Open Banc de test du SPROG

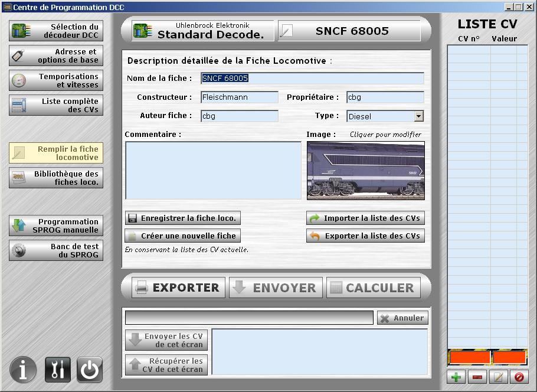pyautogui.click(x=56, y=250)
